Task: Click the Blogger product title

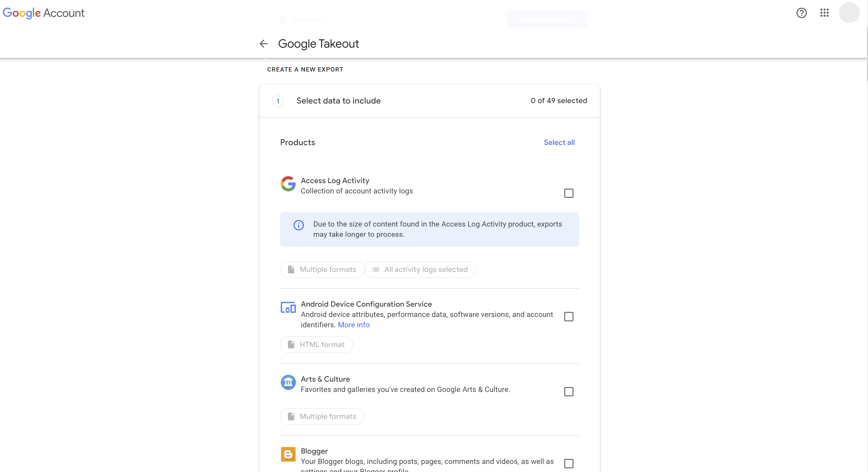Action: 314,451
